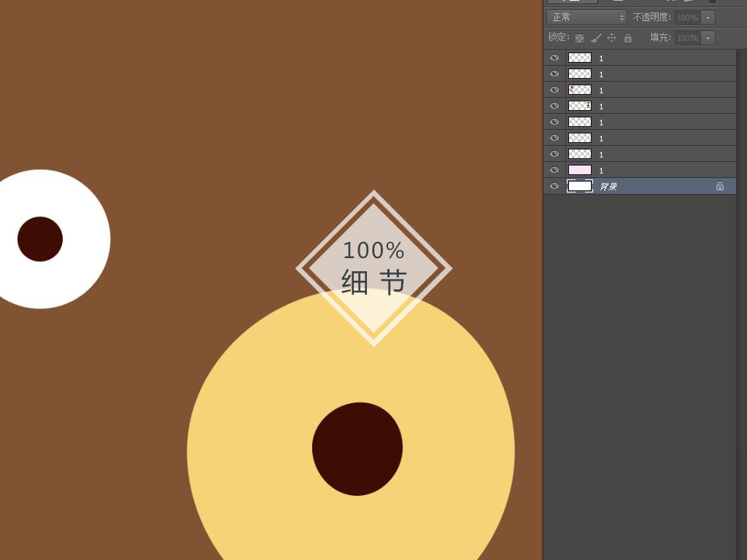Select the pink layer thumbnail
747x560 pixels.
[580, 170]
